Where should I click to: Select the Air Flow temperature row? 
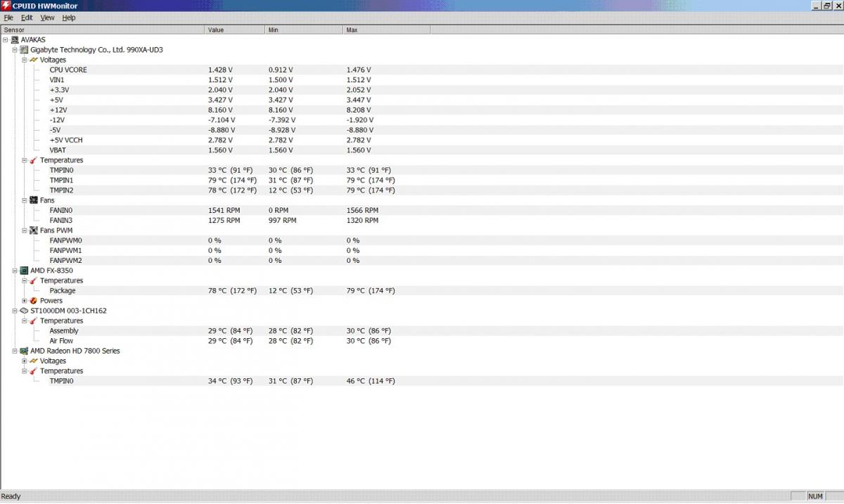click(422, 341)
